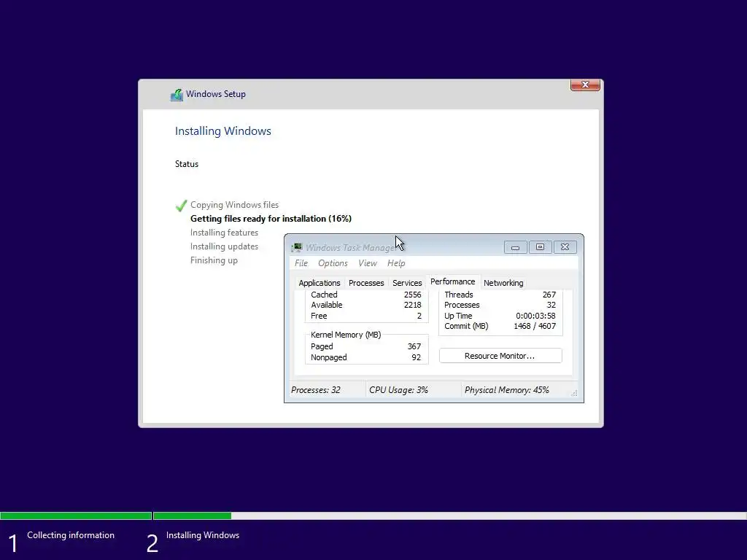Image resolution: width=747 pixels, height=560 pixels.
Task: Click the 'Processes: 32' status bar entry
Action: click(316, 390)
